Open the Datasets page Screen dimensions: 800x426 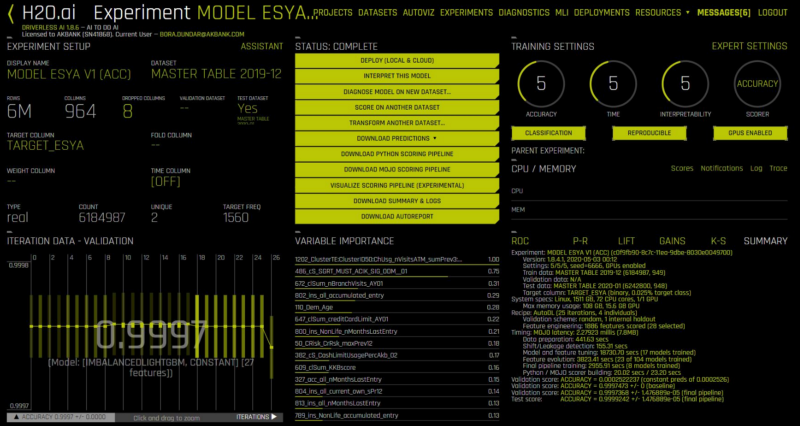pos(377,13)
